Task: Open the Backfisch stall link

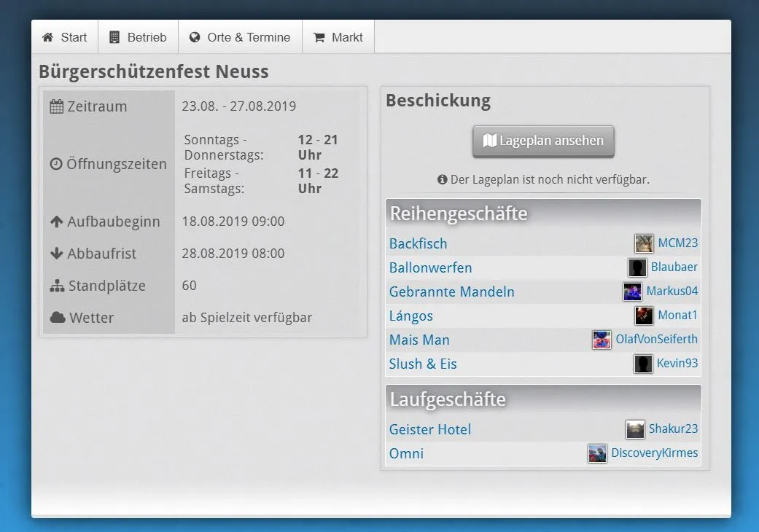Action: (x=419, y=243)
